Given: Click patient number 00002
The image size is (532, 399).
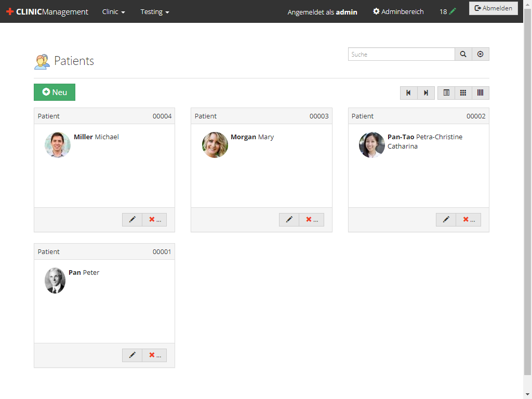Looking at the screenshot, I should (476, 116).
